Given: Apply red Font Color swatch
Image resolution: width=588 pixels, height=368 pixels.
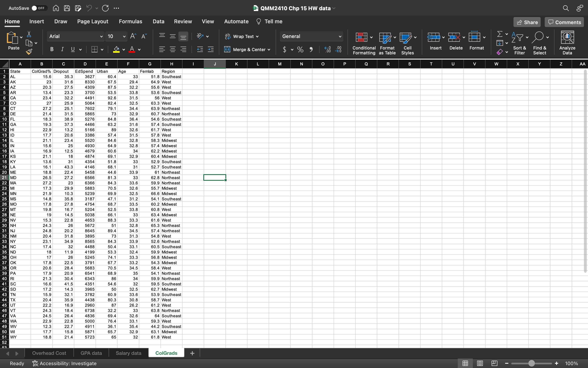Looking at the screenshot, I should pyautogui.click(x=132, y=49).
